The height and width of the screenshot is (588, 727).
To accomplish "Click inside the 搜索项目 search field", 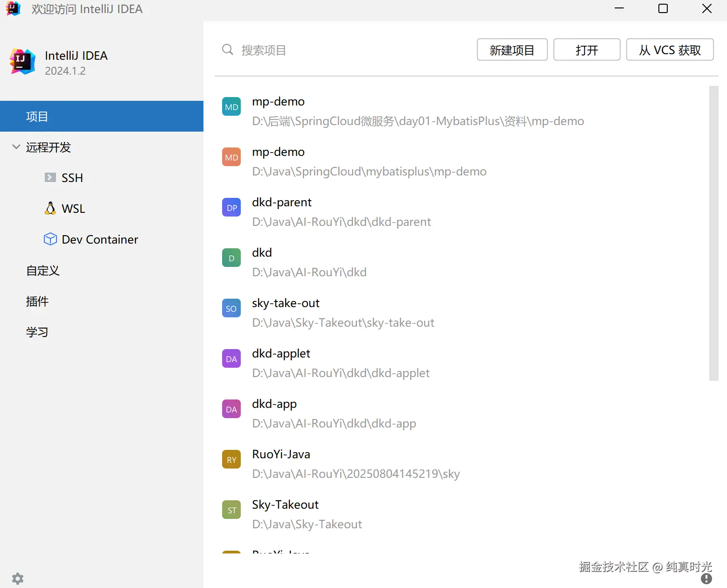I will click(x=327, y=50).
